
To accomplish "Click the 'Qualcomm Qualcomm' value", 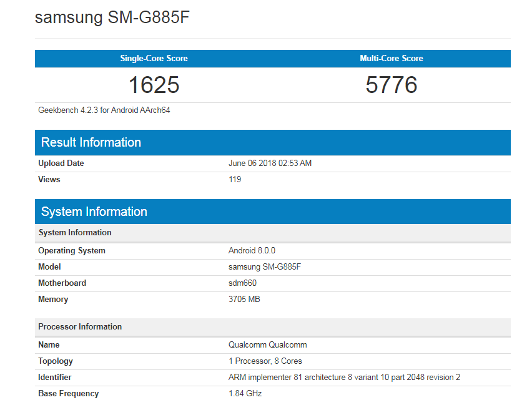I will tap(268, 345).
